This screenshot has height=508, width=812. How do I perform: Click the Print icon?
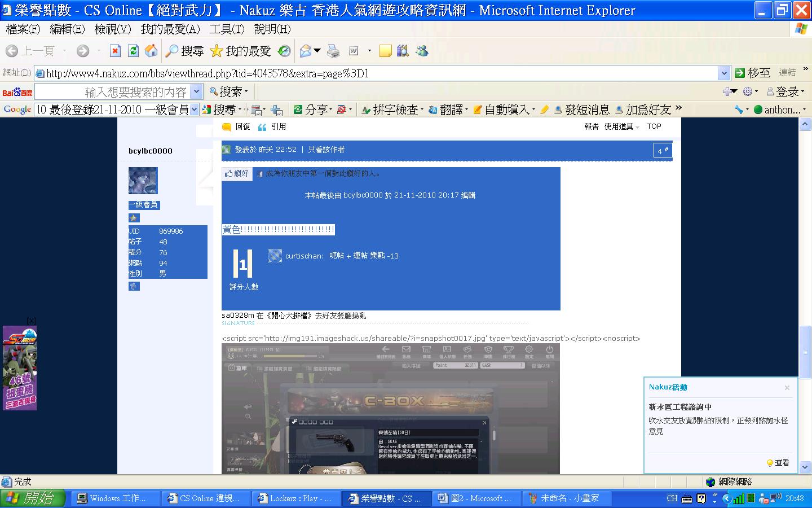click(333, 51)
